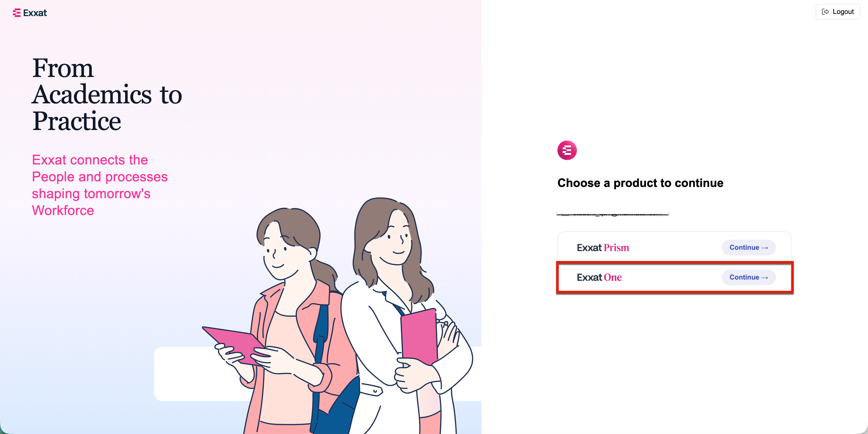868x434 pixels.
Task: Click the 'From Academics to Practice' headline
Action: pos(107,94)
